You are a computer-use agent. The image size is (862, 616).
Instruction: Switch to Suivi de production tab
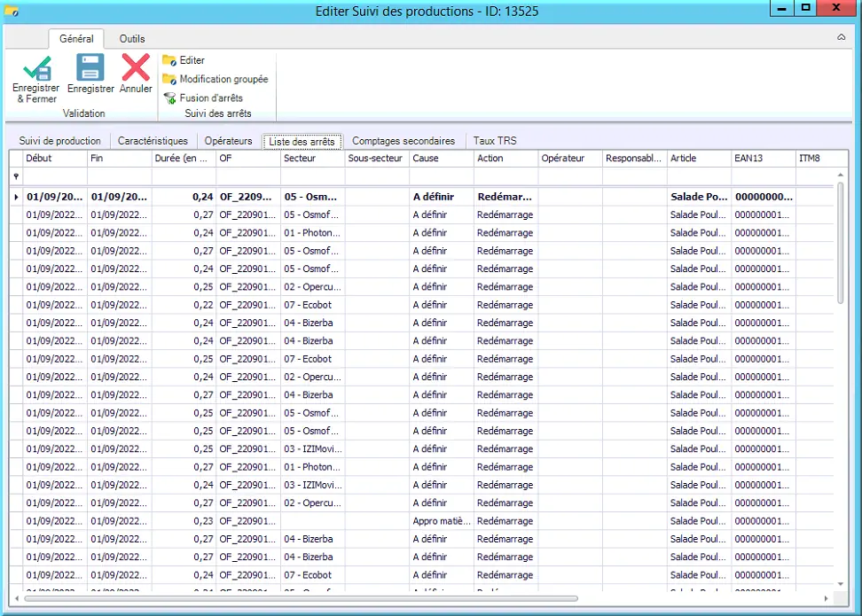pyautogui.click(x=60, y=141)
